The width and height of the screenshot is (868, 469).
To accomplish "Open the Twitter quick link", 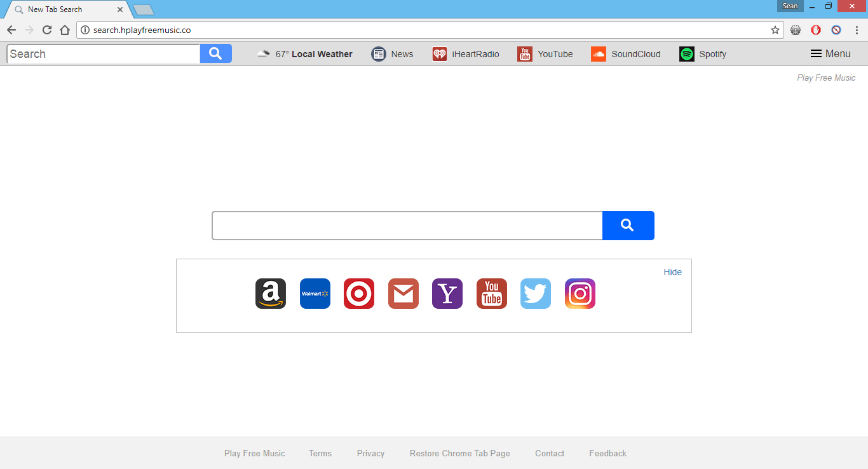I will [x=536, y=294].
